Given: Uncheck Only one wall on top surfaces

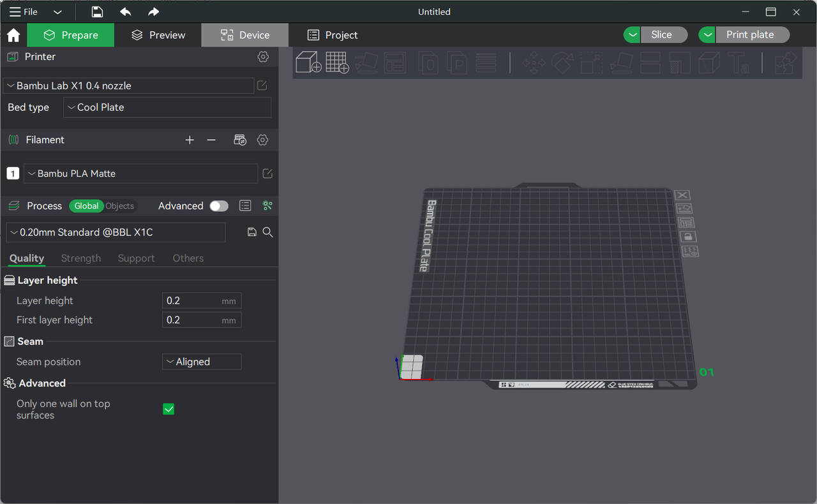Looking at the screenshot, I should 169,409.
